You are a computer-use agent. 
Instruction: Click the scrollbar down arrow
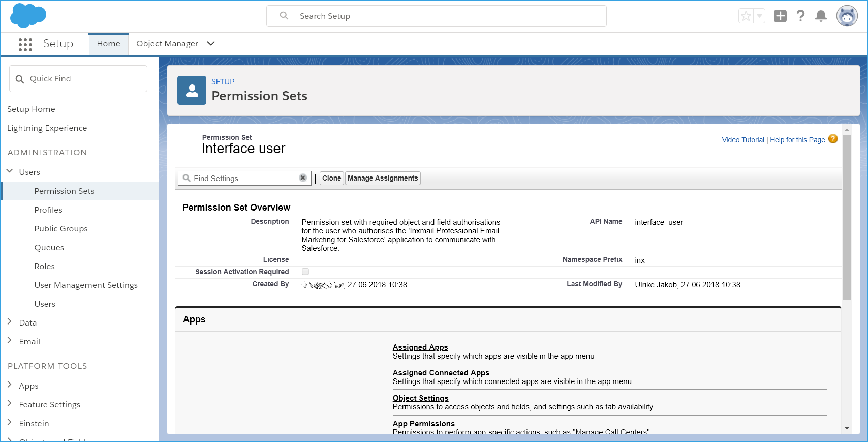(x=847, y=428)
